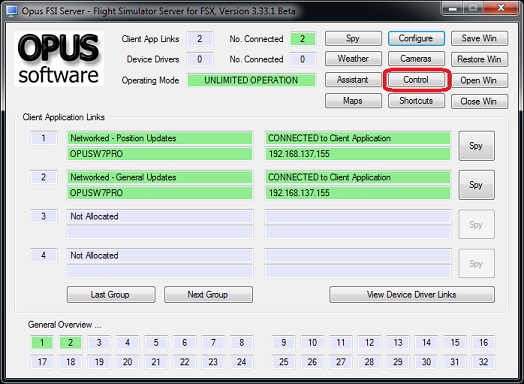The width and height of the screenshot is (524, 384).
Task: Select overview indicator 21
Action: [156, 362]
